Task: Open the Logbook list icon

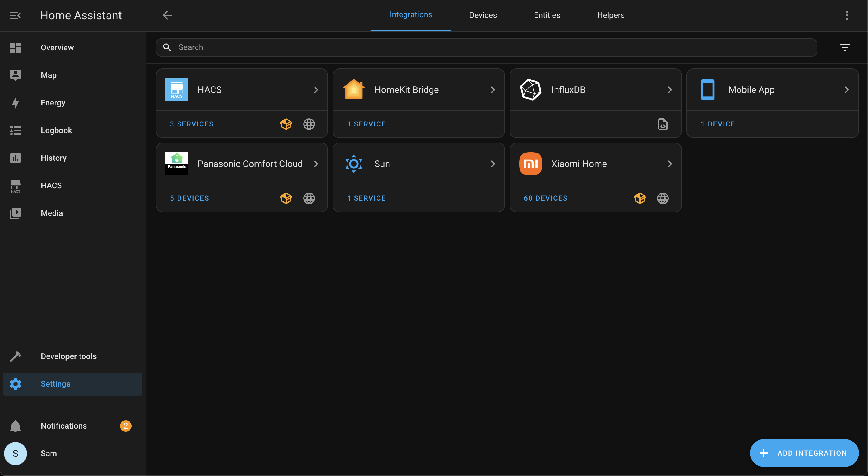Action: [16, 130]
